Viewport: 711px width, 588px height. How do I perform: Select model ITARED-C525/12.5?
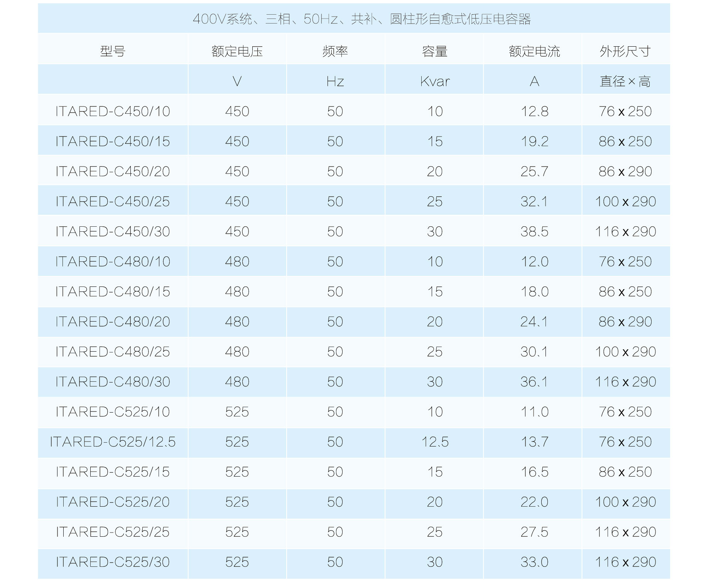click(x=113, y=442)
